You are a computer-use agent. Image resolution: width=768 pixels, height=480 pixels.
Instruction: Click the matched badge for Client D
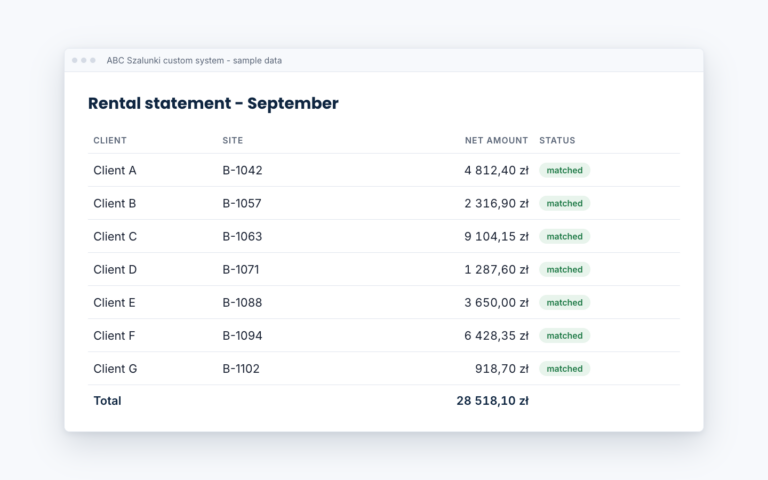coord(565,269)
